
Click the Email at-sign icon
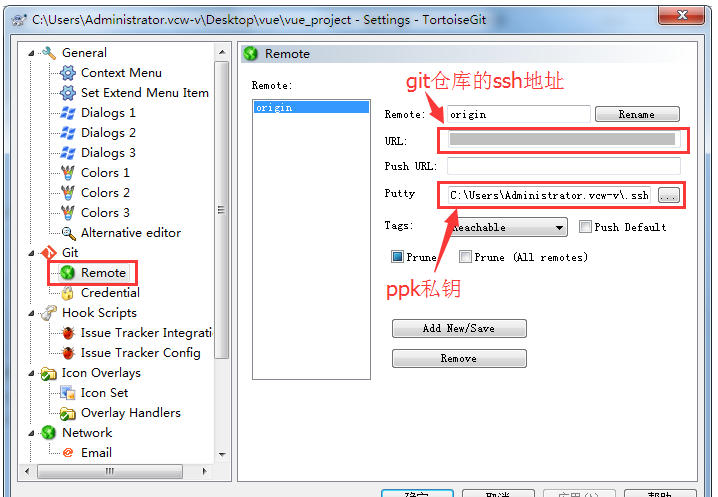click(x=68, y=453)
